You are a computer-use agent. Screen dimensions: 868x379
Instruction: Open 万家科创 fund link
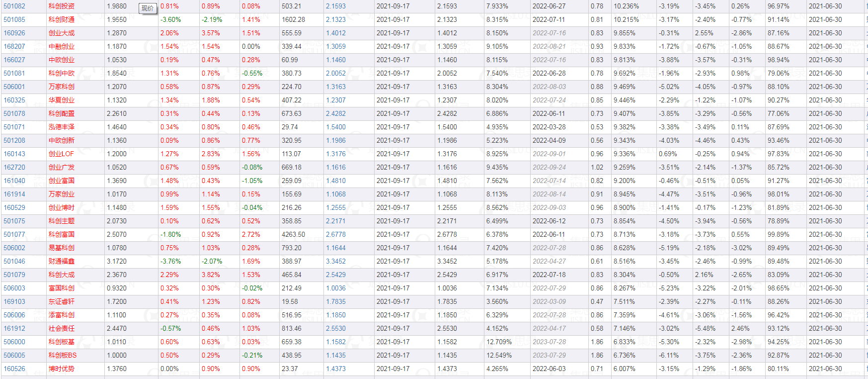click(x=62, y=87)
